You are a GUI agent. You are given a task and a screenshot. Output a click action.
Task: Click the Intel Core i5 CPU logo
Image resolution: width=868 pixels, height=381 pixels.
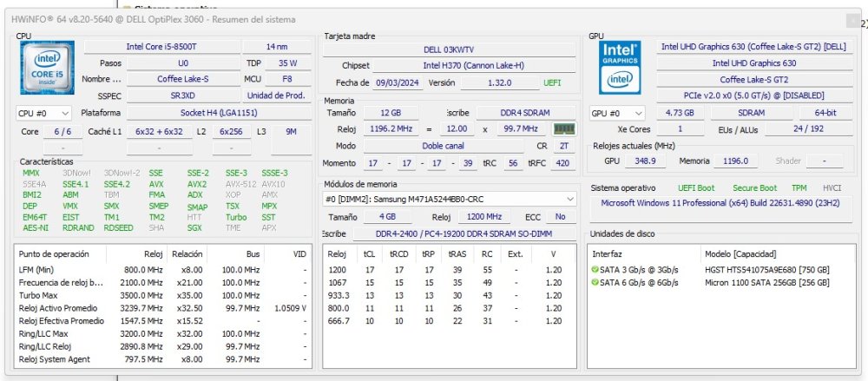47,68
